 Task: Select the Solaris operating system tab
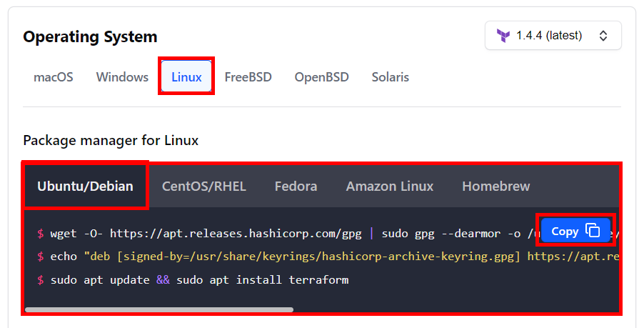click(390, 77)
